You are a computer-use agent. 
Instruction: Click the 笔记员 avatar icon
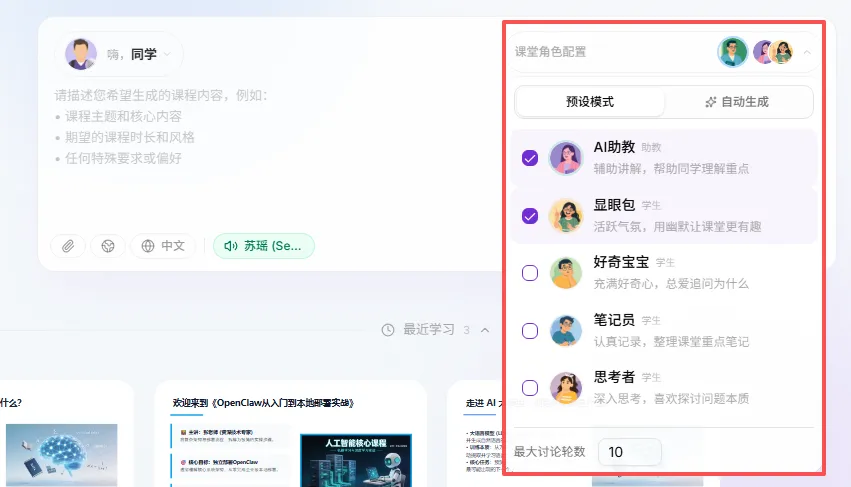click(566, 331)
